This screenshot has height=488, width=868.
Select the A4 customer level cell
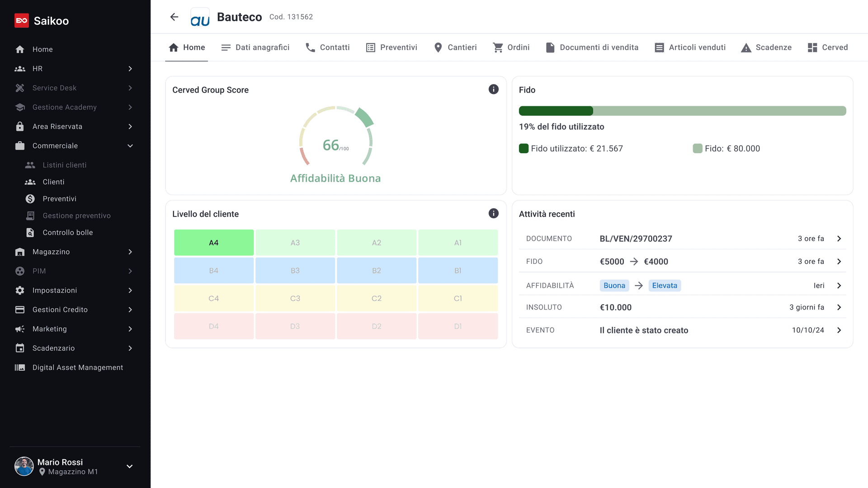click(x=214, y=243)
